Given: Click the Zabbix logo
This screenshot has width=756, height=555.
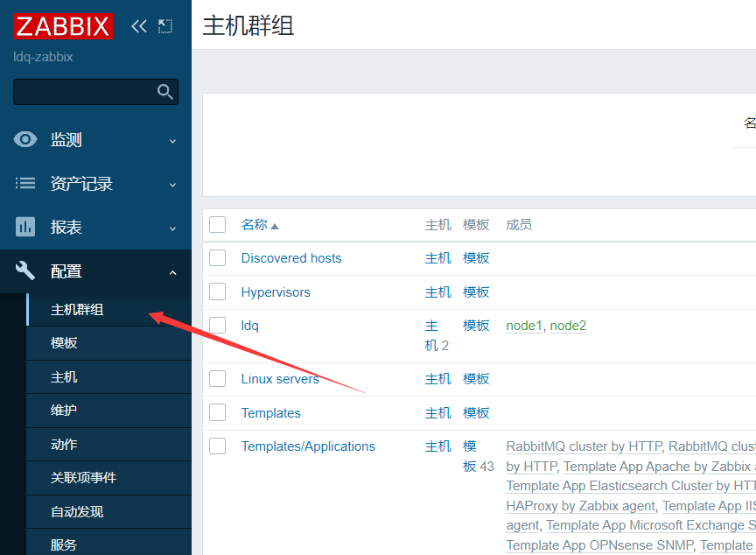Looking at the screenshot, I should (63, 26).
